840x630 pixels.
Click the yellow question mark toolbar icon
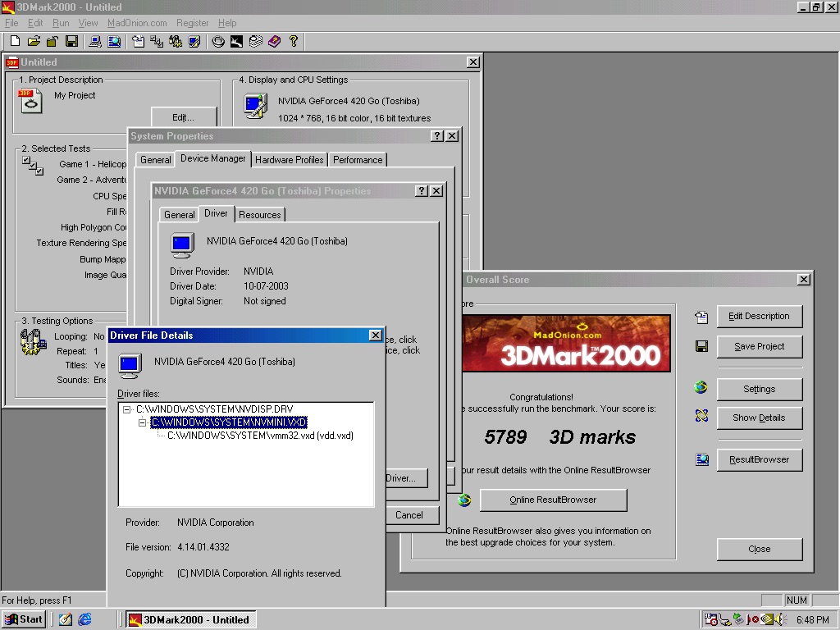[293, 41]
